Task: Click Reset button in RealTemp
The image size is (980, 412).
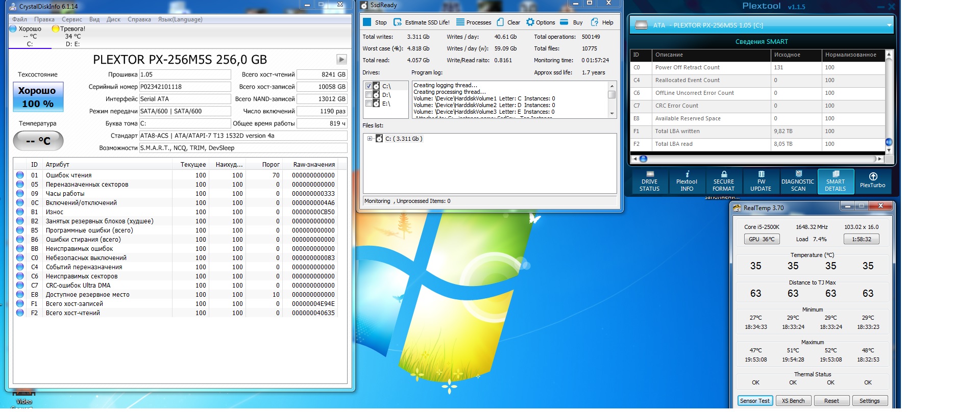Action: pos(831,401)
